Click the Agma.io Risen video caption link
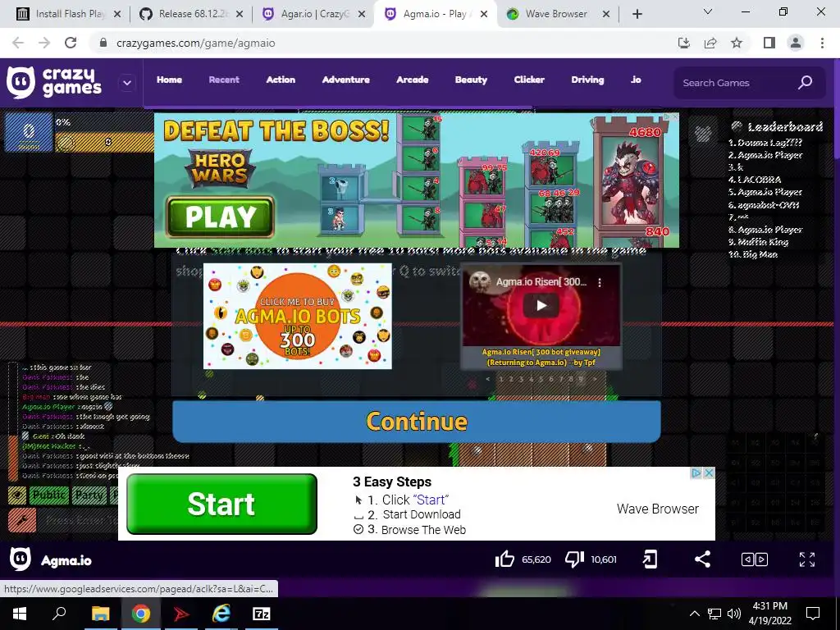 (x=541, y=357)
